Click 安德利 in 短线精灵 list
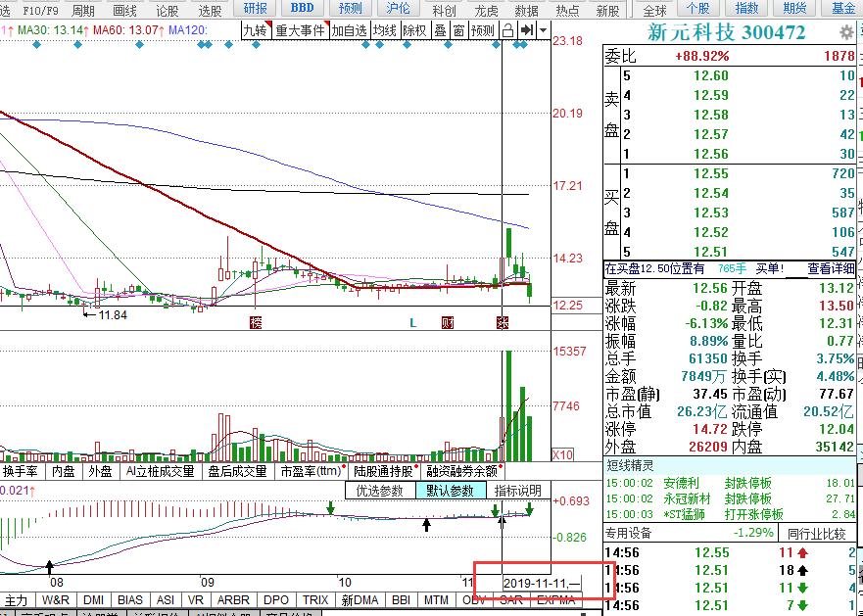Viewport: 863px width, 616px height. [x=681, y=484]
